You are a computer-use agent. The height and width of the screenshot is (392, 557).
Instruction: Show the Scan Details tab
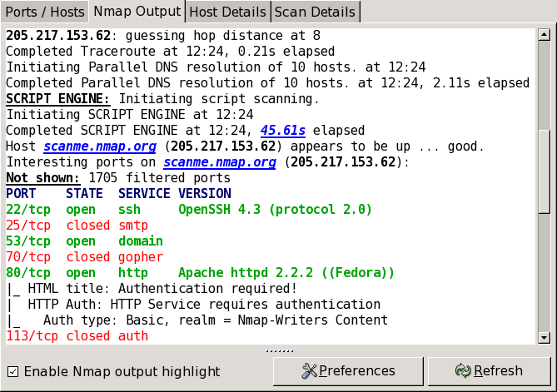(x=315, y=12)
